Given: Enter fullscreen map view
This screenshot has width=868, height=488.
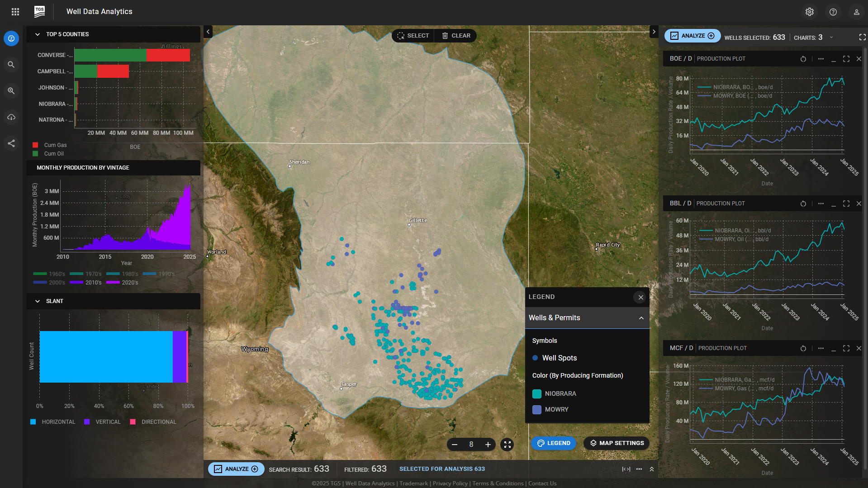Looking at the screenshot, I should (x=507, y=445).
